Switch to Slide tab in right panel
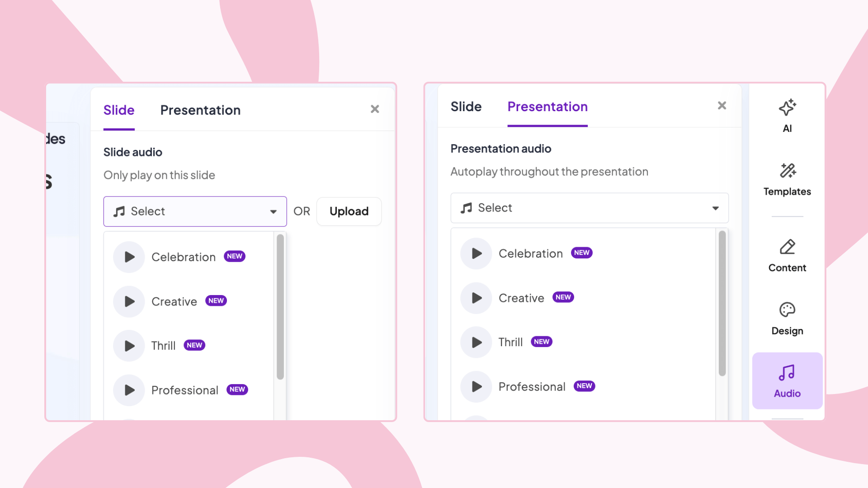 (x=466, y=107)
